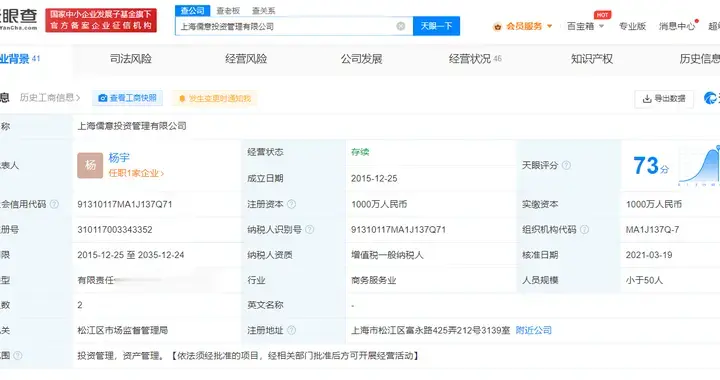Click the help icon beside 纳税人识别号
720x380 pixels.
click(309, 229)
